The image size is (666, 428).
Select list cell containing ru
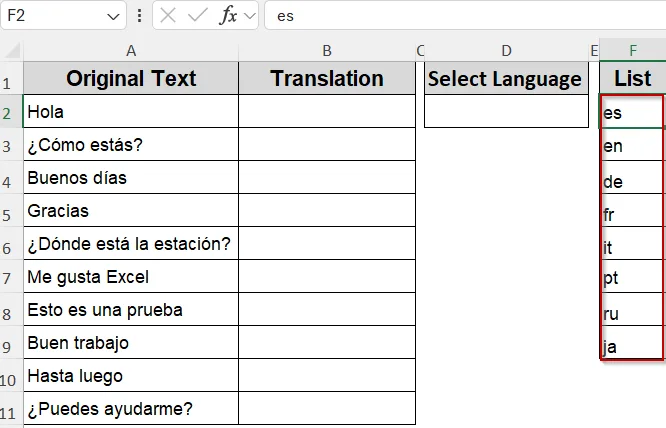coord(633,310)
